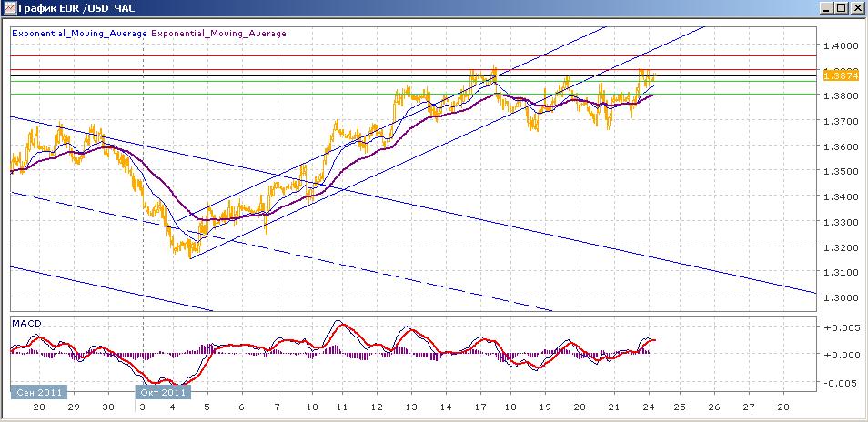Click the 1.3000 price axis label
Viewport: 868px width, 422px height.
point(841,298)
